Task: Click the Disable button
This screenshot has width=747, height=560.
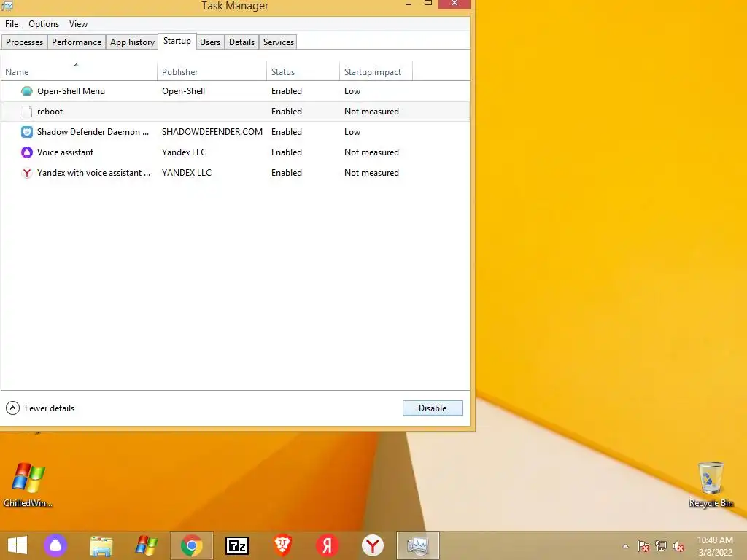Action: [x=433, y=408]
